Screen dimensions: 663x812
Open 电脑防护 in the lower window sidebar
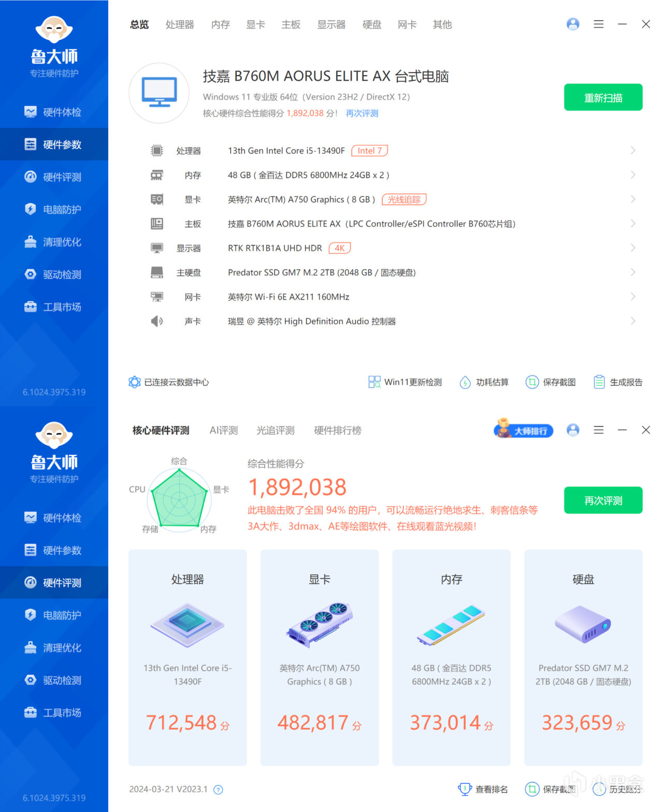[54, 615]
